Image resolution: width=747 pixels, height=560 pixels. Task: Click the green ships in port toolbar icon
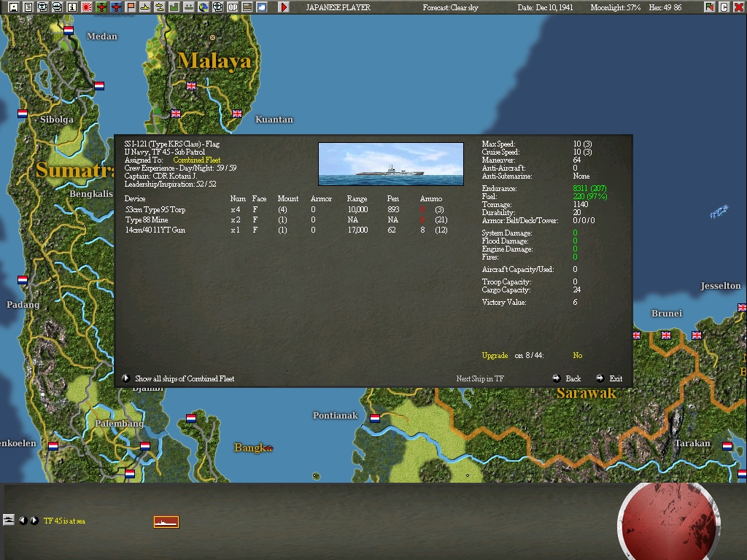pos(189,7)
